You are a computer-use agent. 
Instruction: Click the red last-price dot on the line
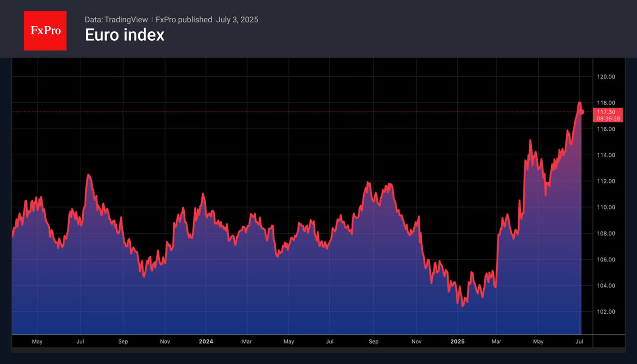(582, 112)
